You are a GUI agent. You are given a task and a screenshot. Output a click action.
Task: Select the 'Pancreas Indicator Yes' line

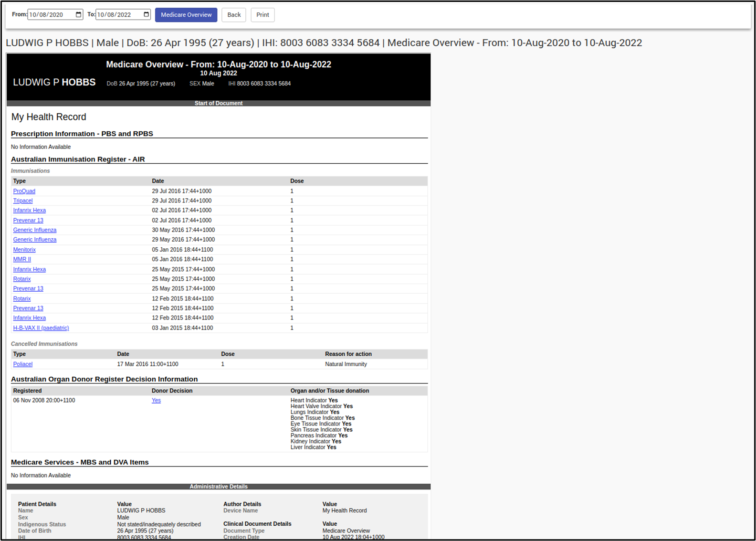(319, 435)
